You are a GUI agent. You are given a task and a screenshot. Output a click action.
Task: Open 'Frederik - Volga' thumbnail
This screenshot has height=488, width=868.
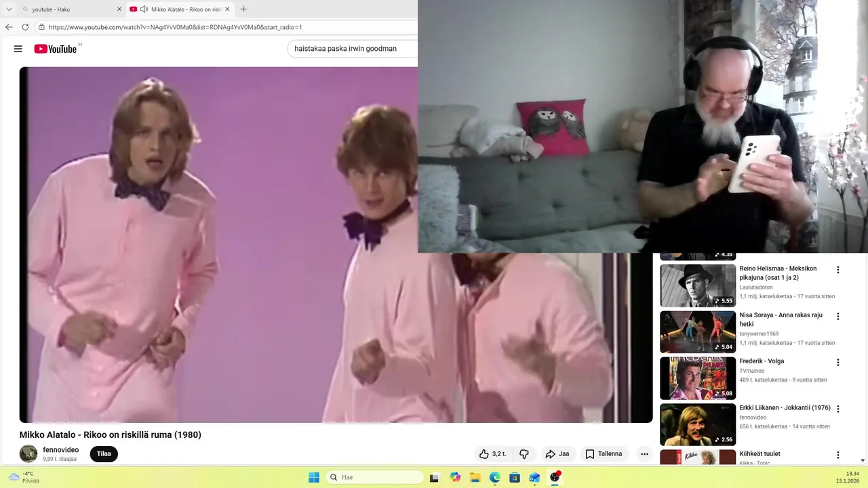(698, 378)
